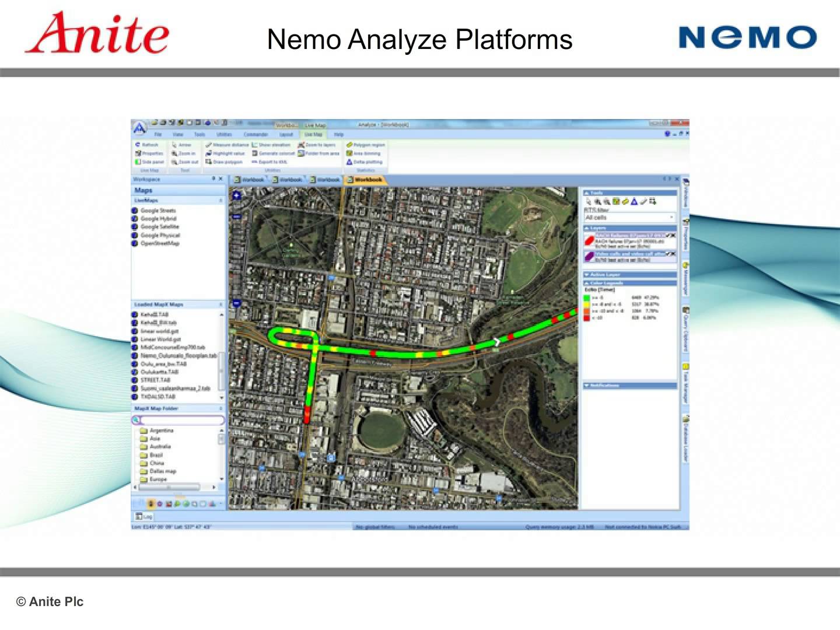
Task: Open the Log panel tab
Action: click(144, 516)
